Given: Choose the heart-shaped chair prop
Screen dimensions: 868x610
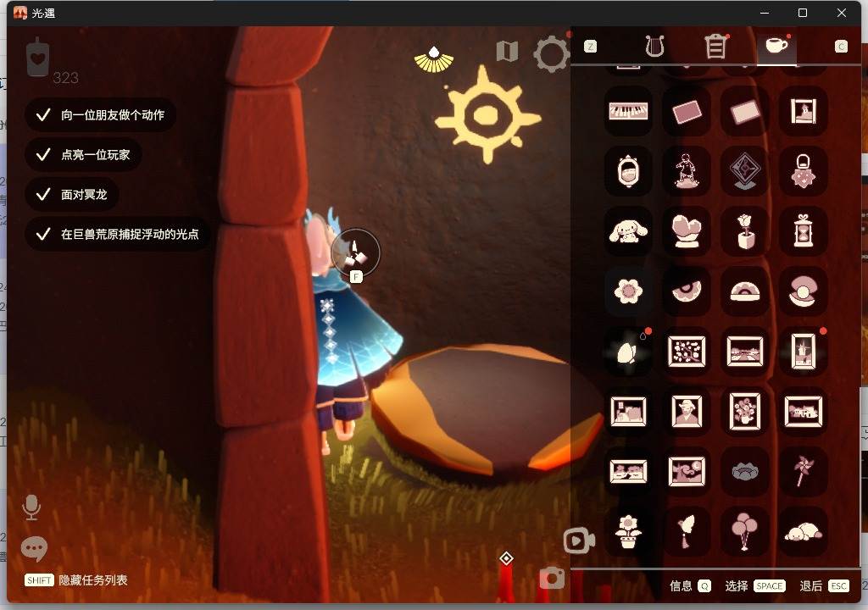Looking at the screenshot, I should pos(687,230).
